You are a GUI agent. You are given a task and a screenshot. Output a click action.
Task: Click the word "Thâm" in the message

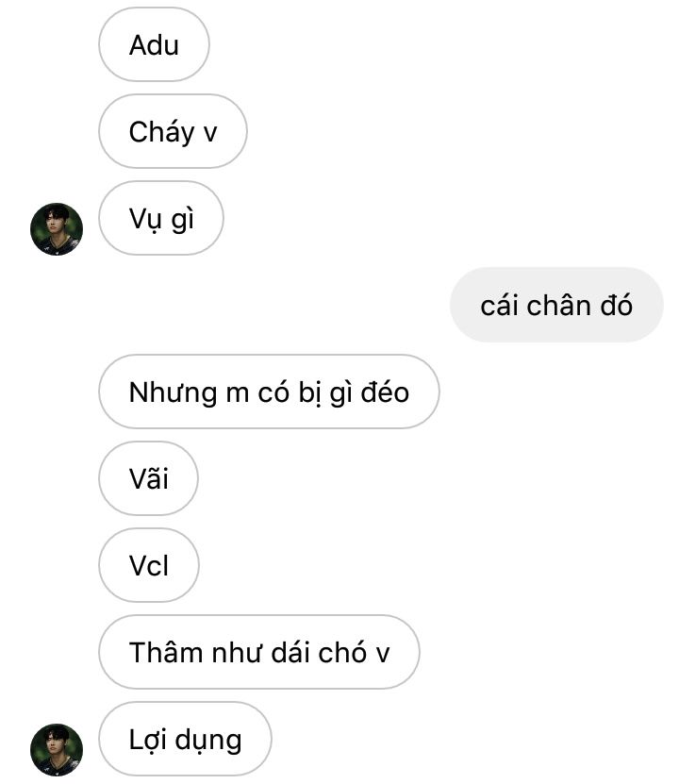(166, 652)
